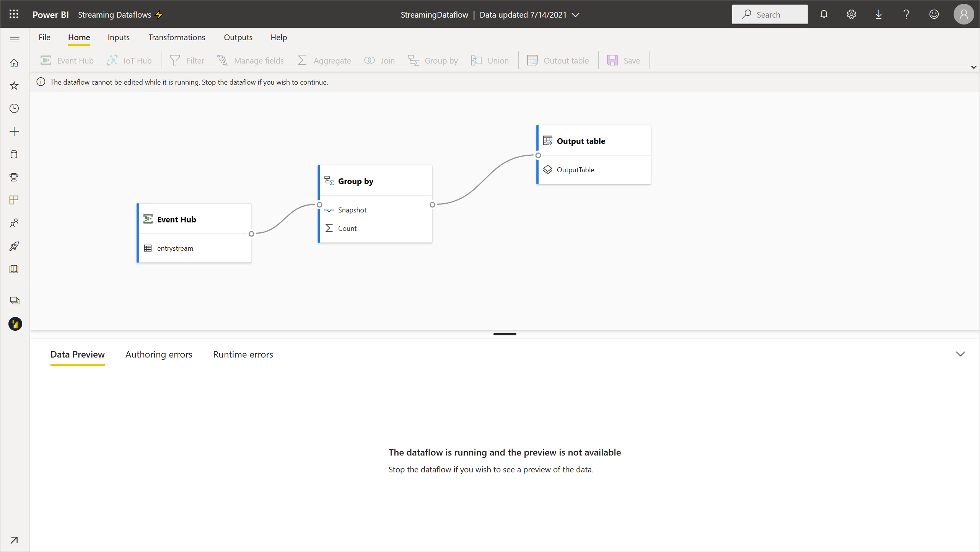Switch to the Runtime errors tab
Viewport: 980px width, 552px height.
click(x=243, y=354)
